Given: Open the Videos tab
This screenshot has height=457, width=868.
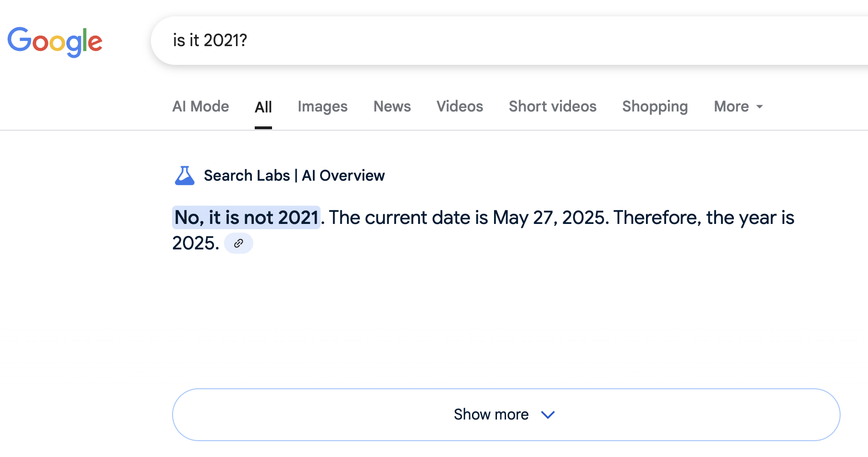Looking at the screenshot, I should [459, 106].
